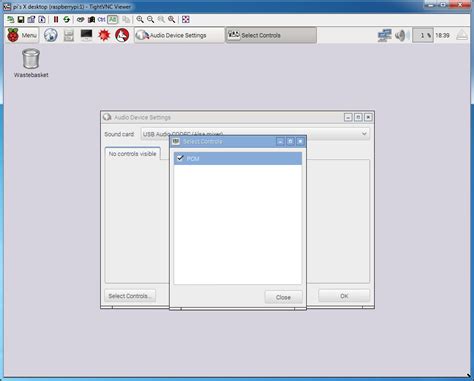Launch the web browser globe icon
Image resolution: width=474 pixels, height=381 pixels.
pyautogui.click(x=51, y=35)
